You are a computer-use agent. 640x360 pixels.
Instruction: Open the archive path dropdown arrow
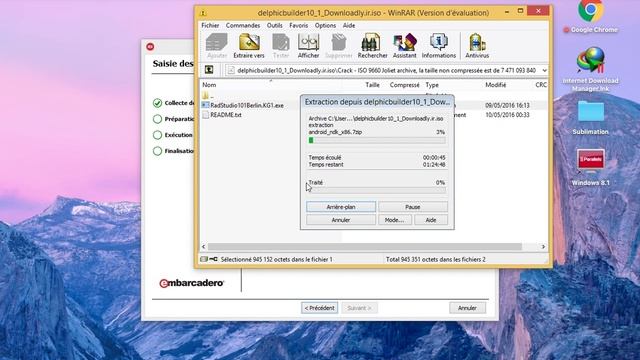click(x=544, y=71)
